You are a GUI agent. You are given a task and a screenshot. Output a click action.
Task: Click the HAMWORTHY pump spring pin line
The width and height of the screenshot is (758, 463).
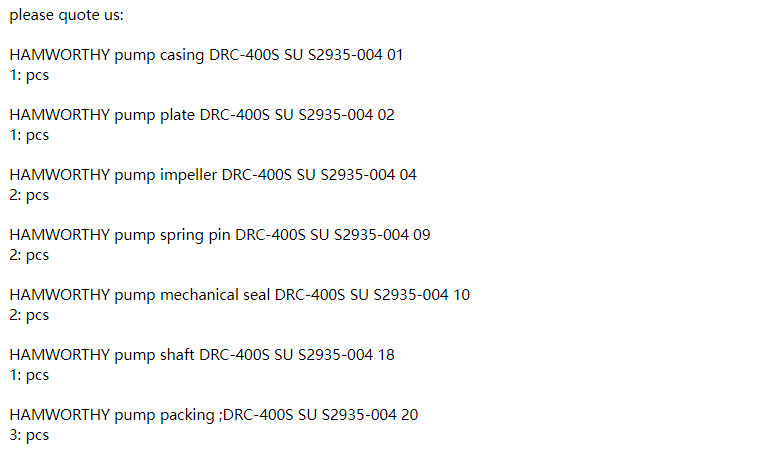coord(220,235)
